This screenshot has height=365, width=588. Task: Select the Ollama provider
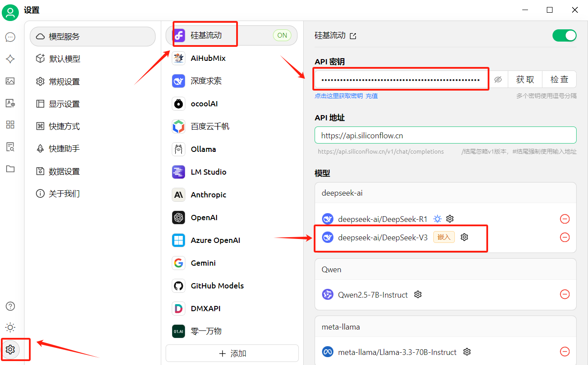click(232, 149)
